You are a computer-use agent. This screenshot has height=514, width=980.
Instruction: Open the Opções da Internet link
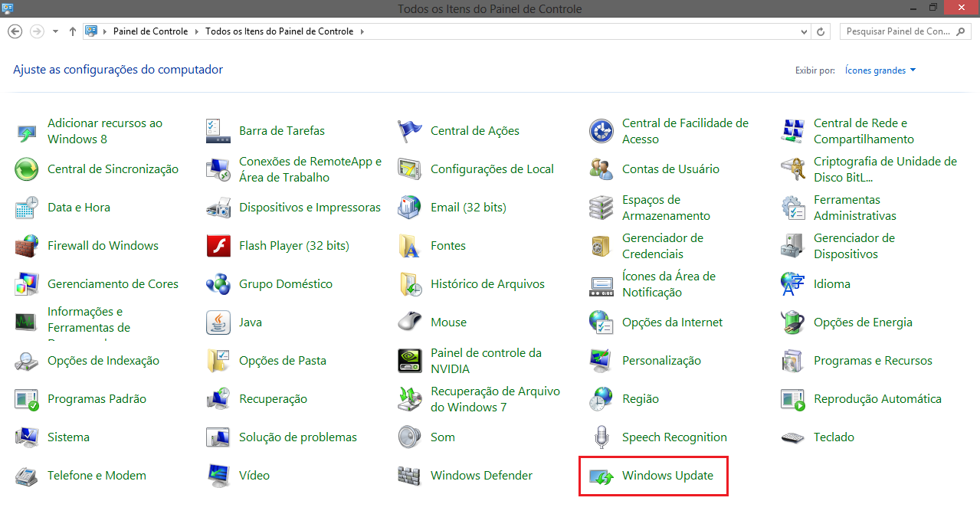pyautogui.click(x=672, y=322)
